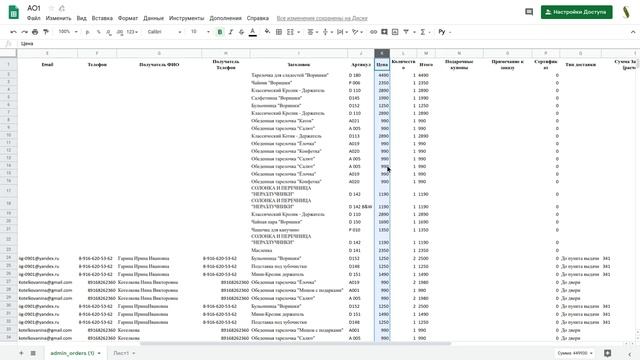Open vertical align dropdown
This screenshot has width=640, height=360.
click(327, 32)
